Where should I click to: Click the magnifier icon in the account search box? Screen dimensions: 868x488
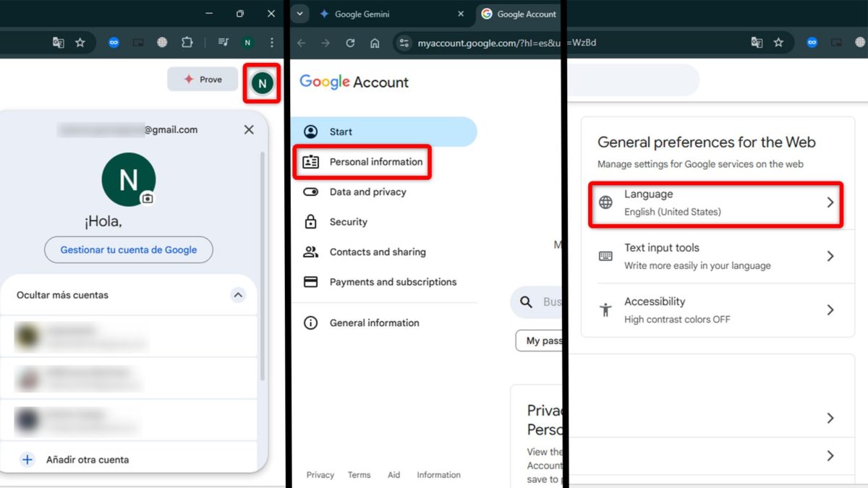point(527,302)
